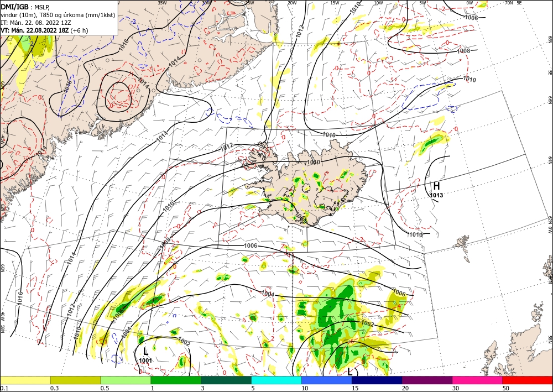Click the '1013' pressure value under H

click(437, 195)
